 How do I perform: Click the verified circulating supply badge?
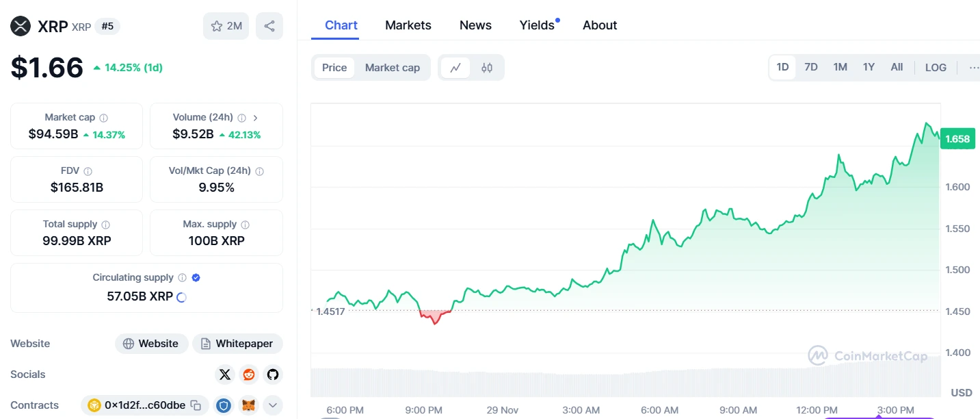[x=196, y=278]
